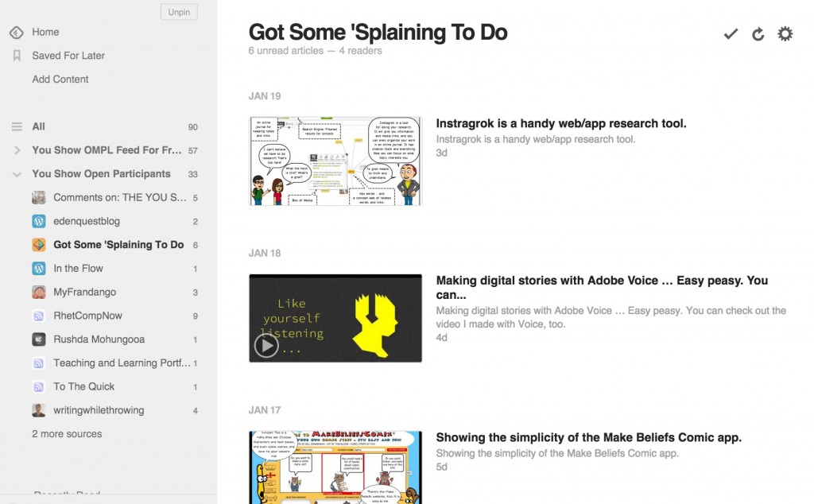814x504 pixels.
Task: Play the Adobe Voice video
Action: click(x=266, y=345)
